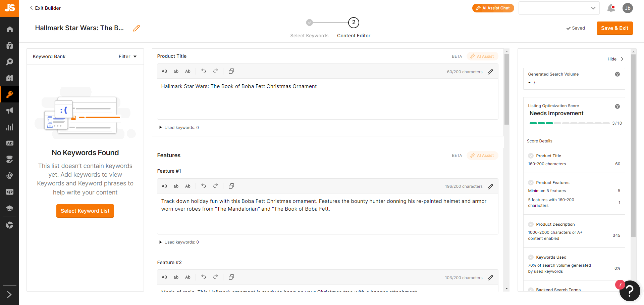Open the AD advertising sidebar icon

10,143
